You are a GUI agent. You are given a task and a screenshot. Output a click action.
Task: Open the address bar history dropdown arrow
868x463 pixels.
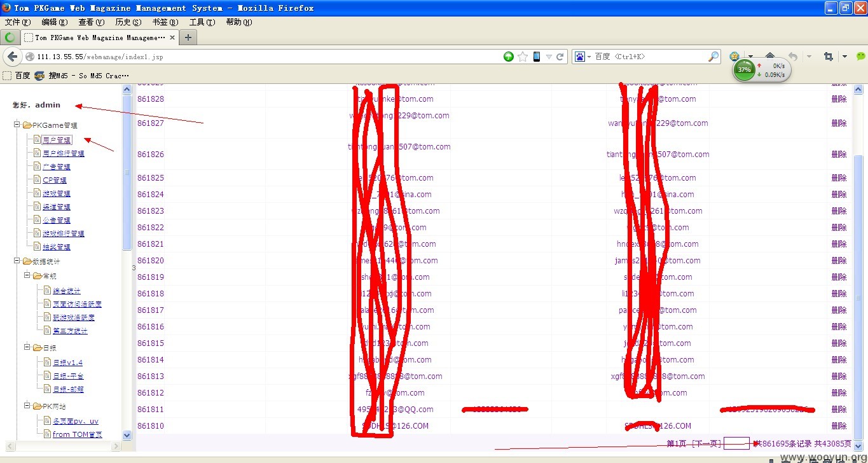coord(549,57)
